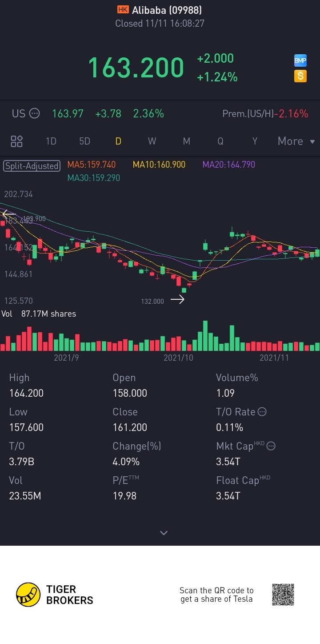Tap the Change(%) value 4.09%
Viewport: 320px width, 644px height.
coord(126,462)
